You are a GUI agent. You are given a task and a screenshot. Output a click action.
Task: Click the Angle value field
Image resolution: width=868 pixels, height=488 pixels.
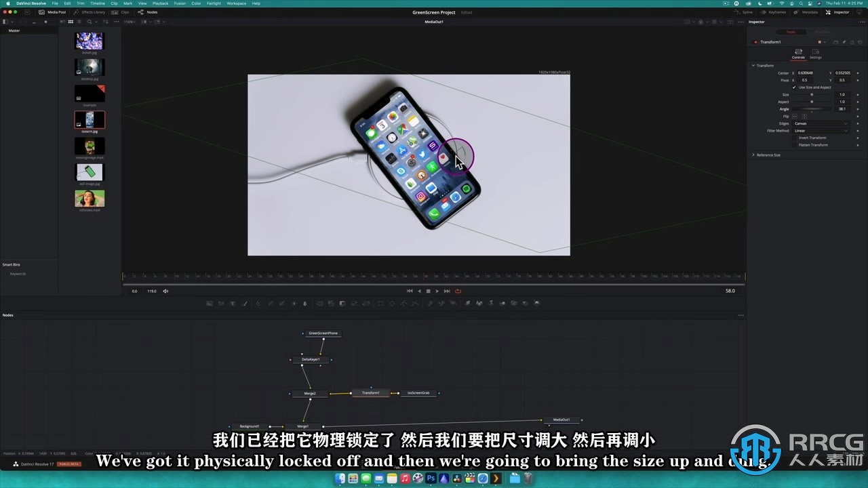pyautogui.click(x=842, y=109)
